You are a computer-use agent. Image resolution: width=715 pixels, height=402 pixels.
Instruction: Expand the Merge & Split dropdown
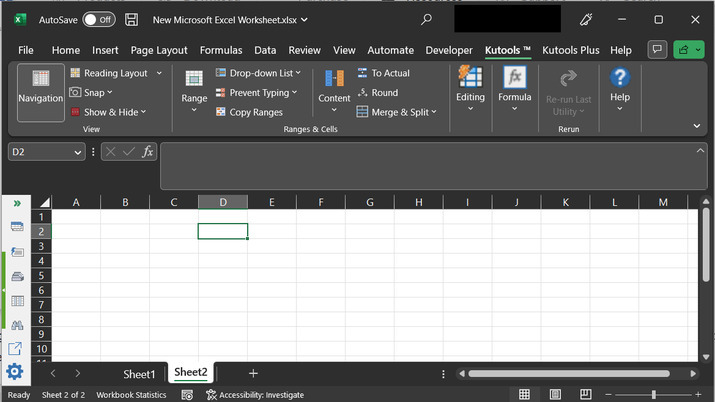click(x=433, y=112)
